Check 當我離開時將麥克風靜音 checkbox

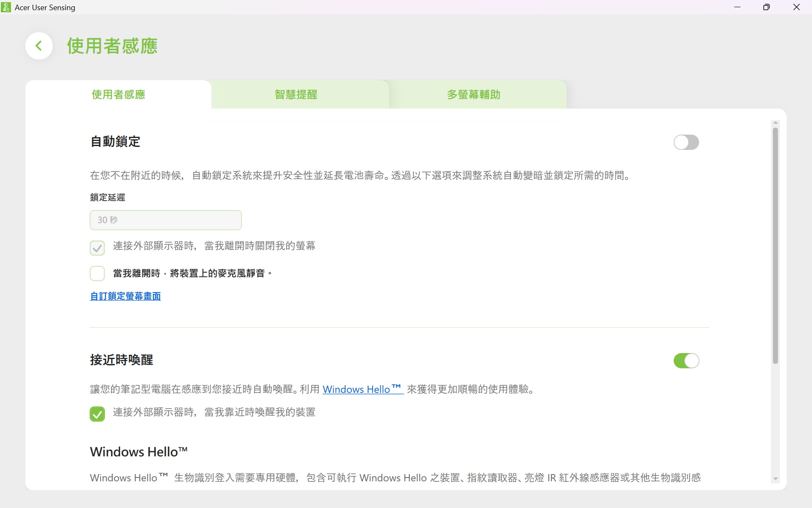click(97, 273)
